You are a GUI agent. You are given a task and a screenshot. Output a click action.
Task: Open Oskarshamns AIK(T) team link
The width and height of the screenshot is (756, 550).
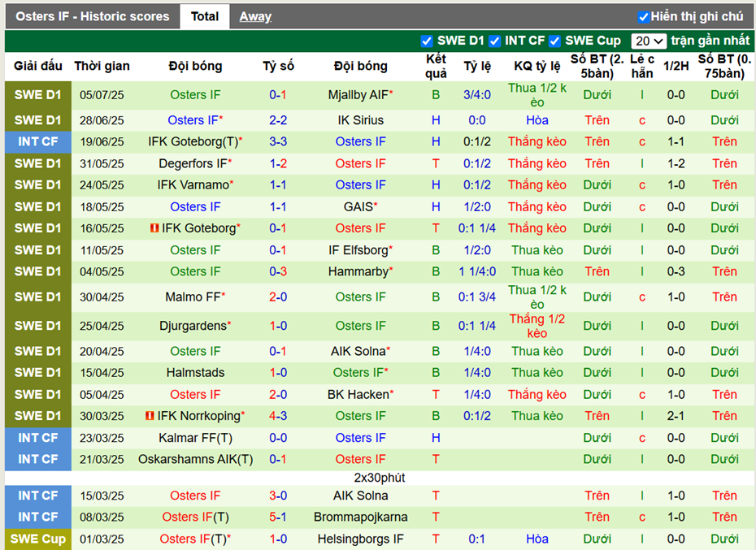pos(195,459)
